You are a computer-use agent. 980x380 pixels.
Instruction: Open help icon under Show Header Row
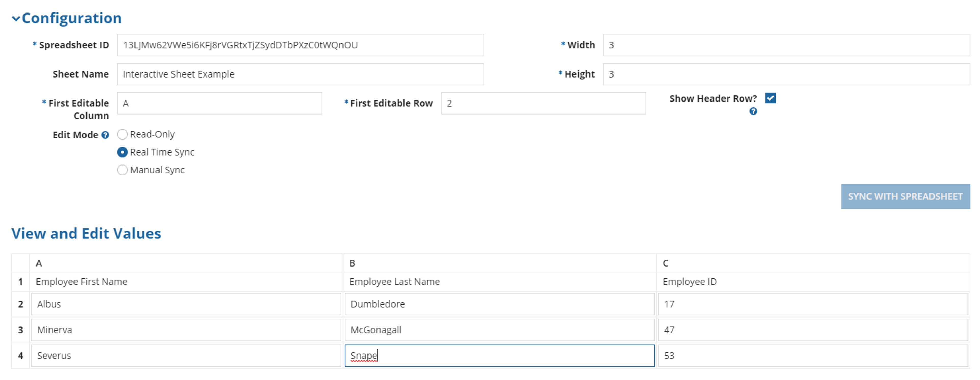coord(753,111)
